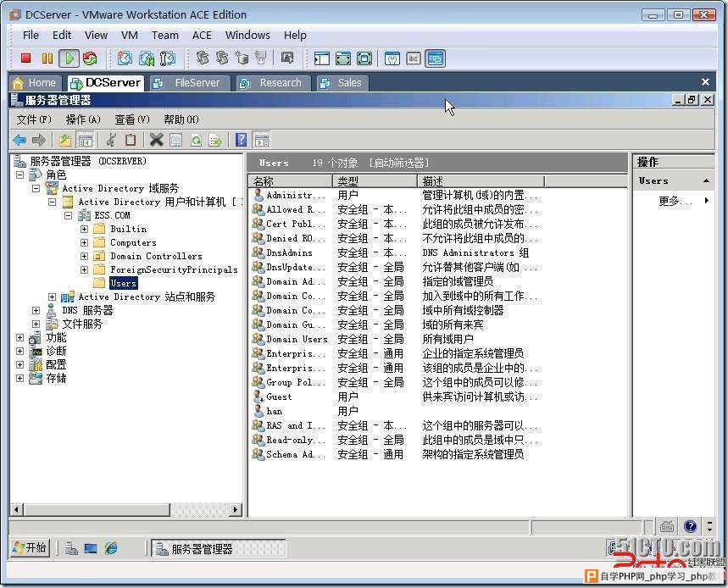Switch to the FileServer tab
728x588 pixels.
(190, 82)
